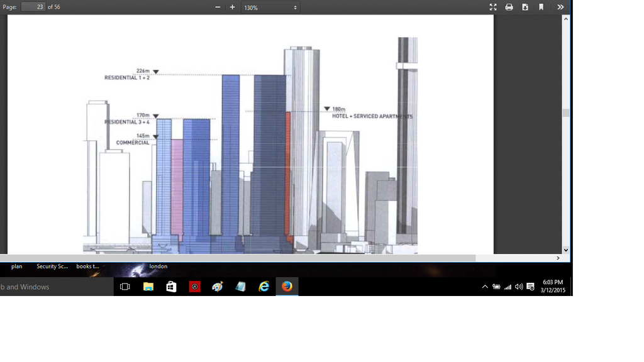Viewport: 644px width, 362px height.
Task: Show hidden system tray icons
Action: click(x=485, y=287)
